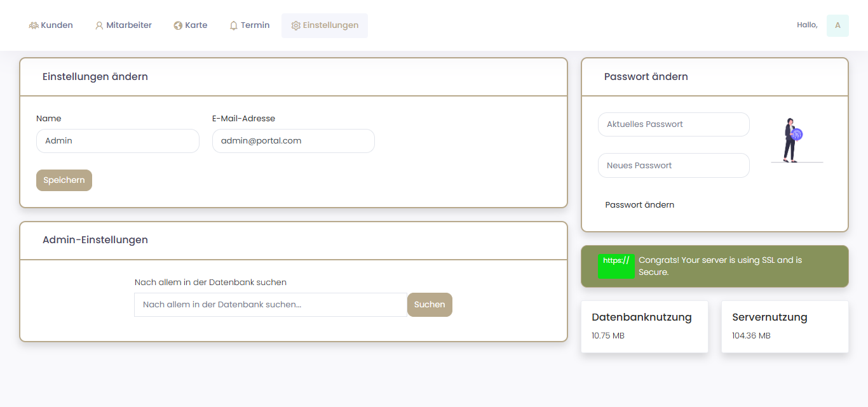Screen dimensions: 868x407
Task: Click the Passwort ändern submit link
Action: coord(639,205)
